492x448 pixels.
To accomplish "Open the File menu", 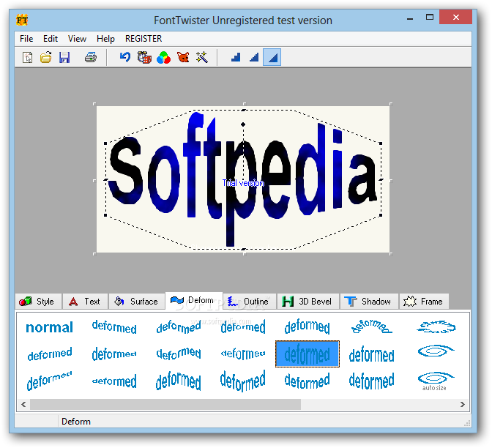I will click(26, 39).
